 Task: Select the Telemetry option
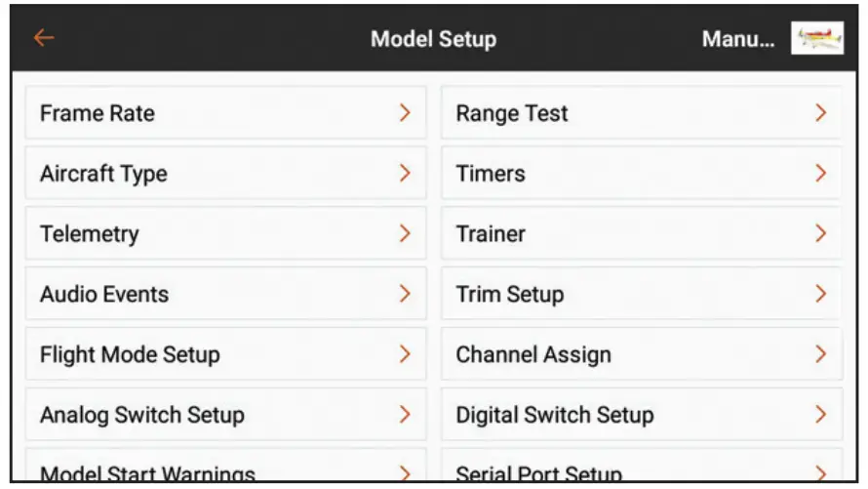[x=224, y=234]
